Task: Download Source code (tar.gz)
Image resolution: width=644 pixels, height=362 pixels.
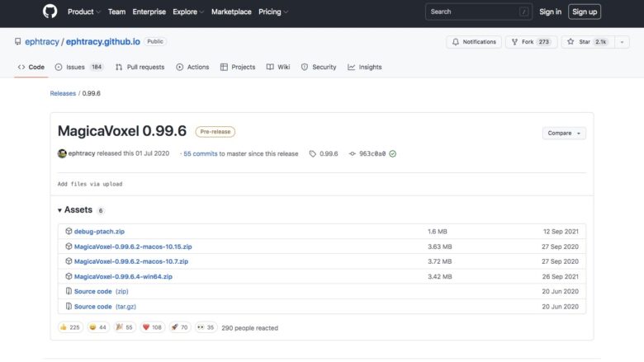Action: pos(105,306)
